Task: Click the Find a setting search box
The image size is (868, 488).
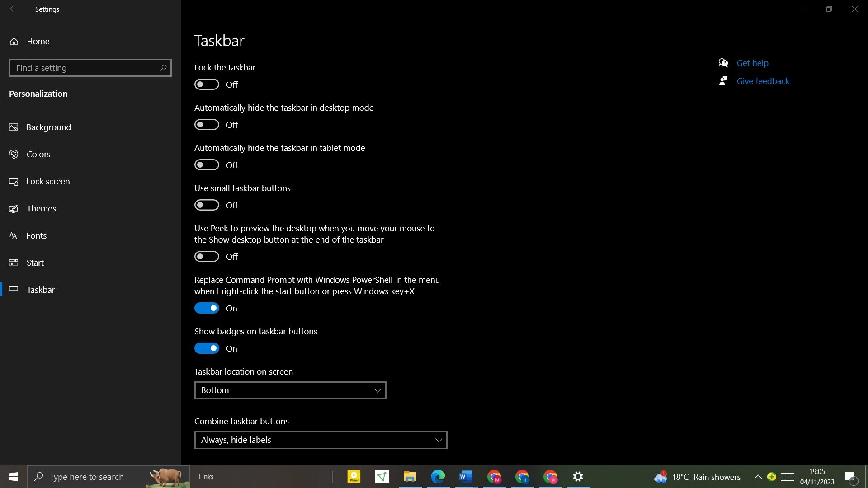Action: pos(90,68)
